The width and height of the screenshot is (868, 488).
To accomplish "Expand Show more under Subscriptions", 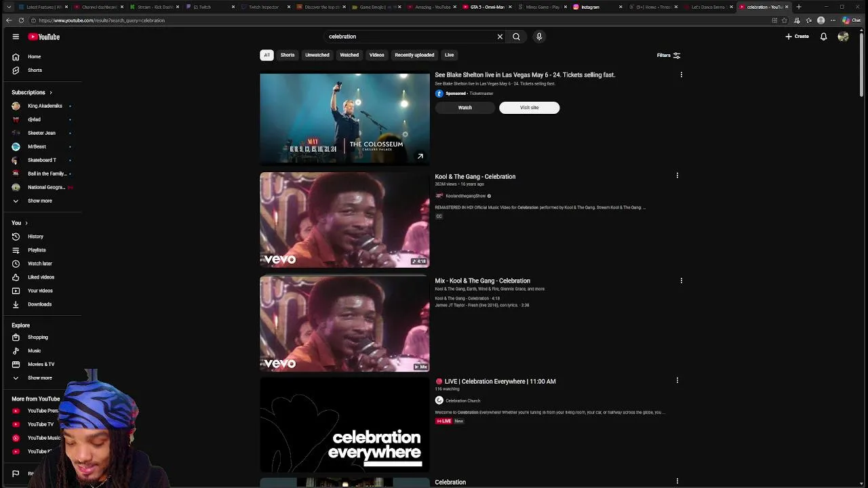I will (39, 201).
